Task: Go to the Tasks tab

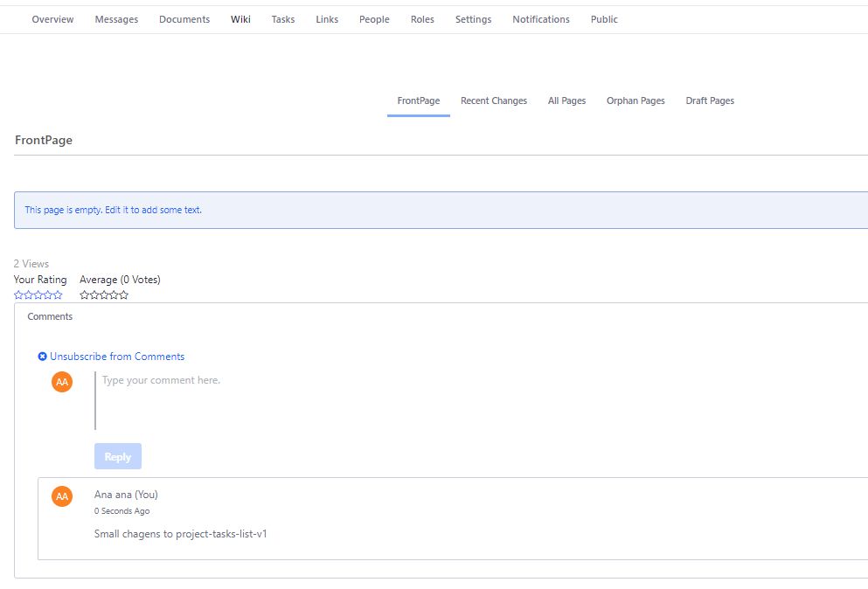Action: [283, 19]
